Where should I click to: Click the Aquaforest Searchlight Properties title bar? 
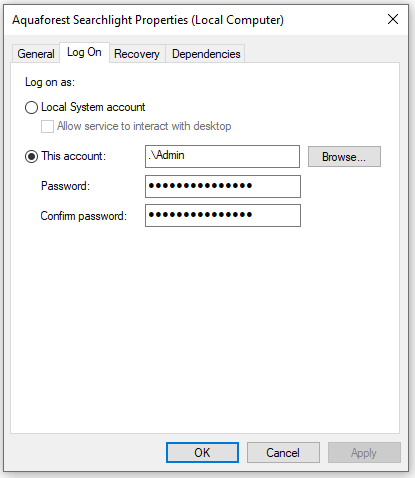[148, 20]
